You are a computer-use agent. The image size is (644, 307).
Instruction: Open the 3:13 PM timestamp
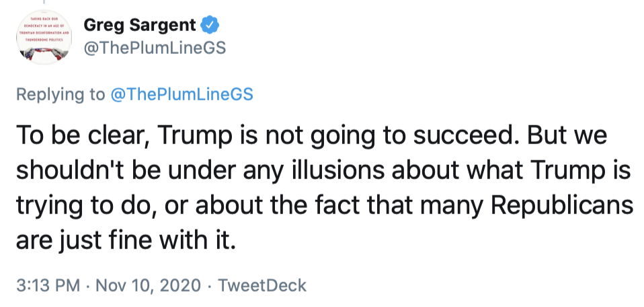[44, 285]
